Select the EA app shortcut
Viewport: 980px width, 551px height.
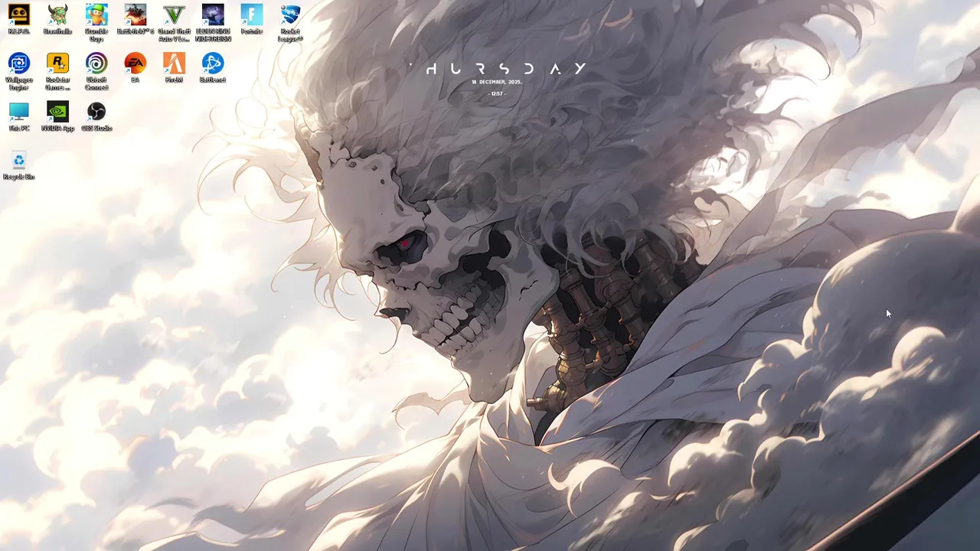(x=136, y=67)
